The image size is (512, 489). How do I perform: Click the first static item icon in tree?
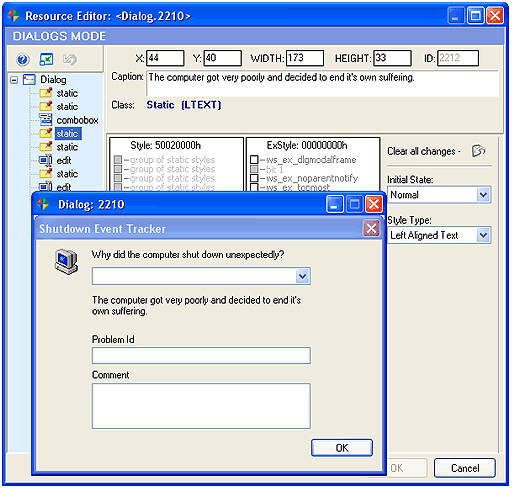pos(46,93)
